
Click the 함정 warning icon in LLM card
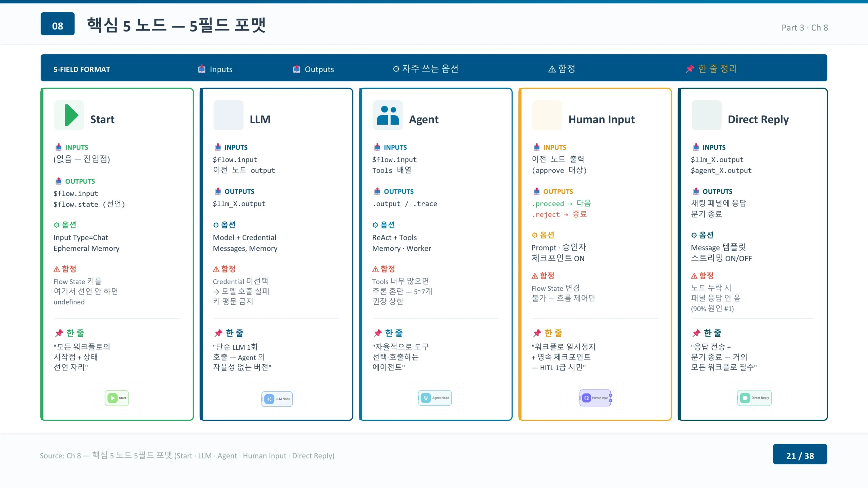point(216,269)
